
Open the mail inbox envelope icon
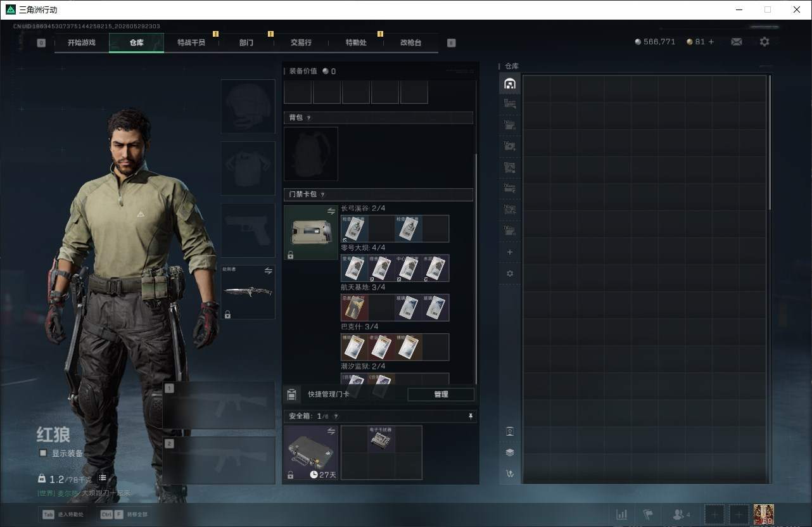(737, 42)
